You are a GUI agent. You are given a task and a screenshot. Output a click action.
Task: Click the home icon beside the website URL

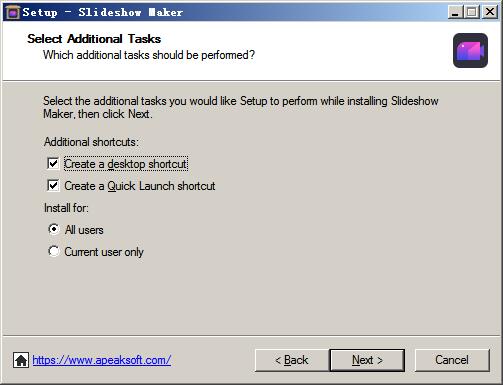click(21, 360)
